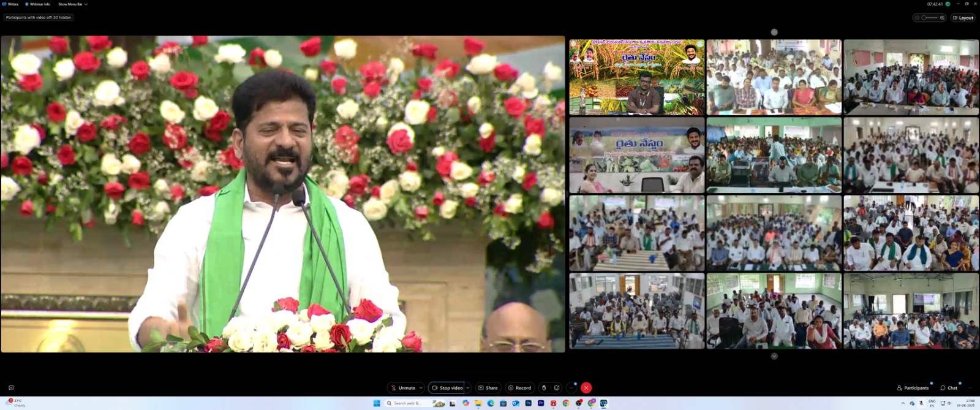Image resolution: width=980 pixels, height=410 pixels.
Task: Open audio options arrow beside Unmute
Action: click(x=421, y=388)
